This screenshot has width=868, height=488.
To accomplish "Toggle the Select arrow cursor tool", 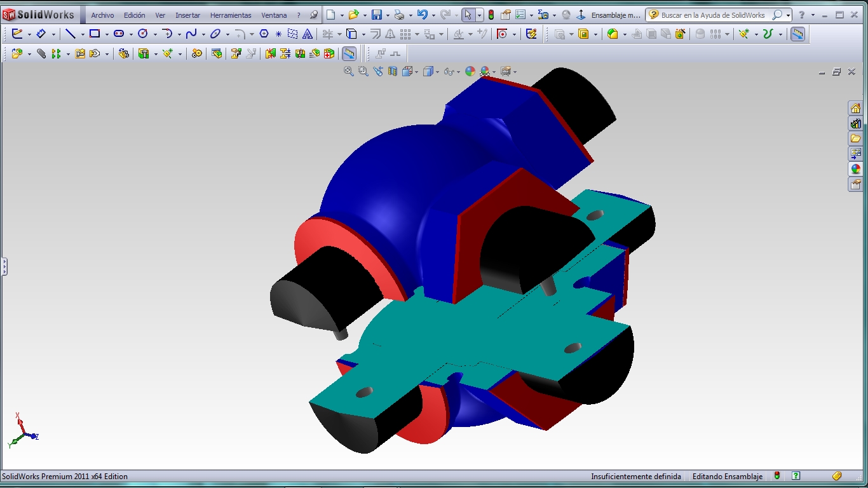I will [468, 15].
